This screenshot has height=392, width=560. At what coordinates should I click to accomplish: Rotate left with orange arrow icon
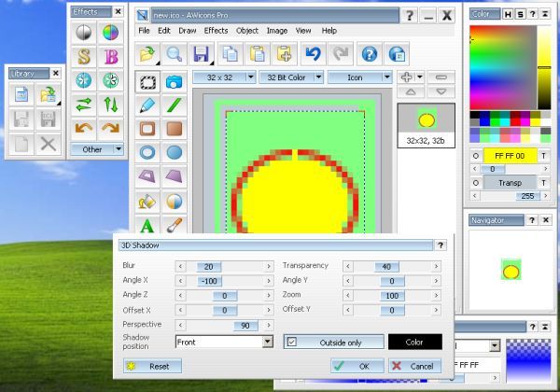(x=84, y=128)
